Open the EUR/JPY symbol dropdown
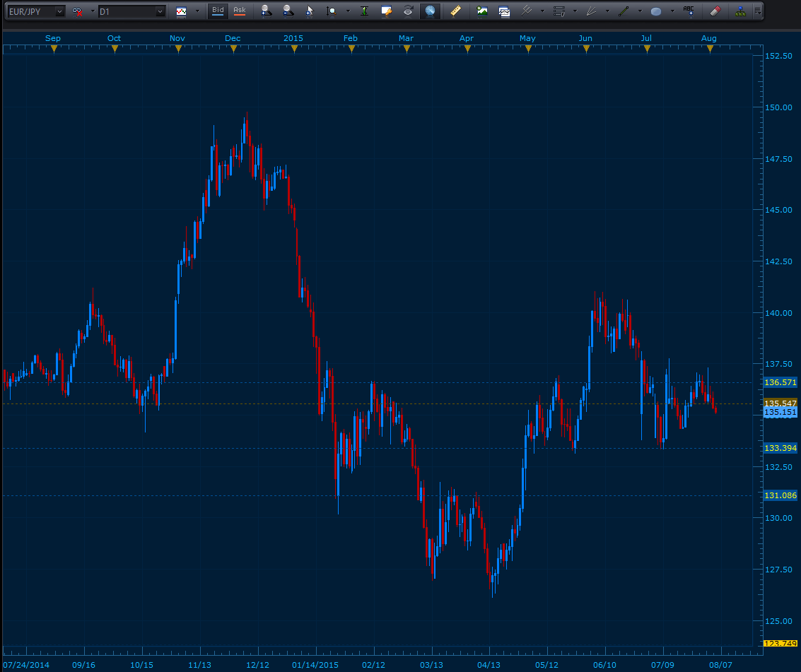Image resolution: width=801 pixels, height=672 pixels. 59,11
